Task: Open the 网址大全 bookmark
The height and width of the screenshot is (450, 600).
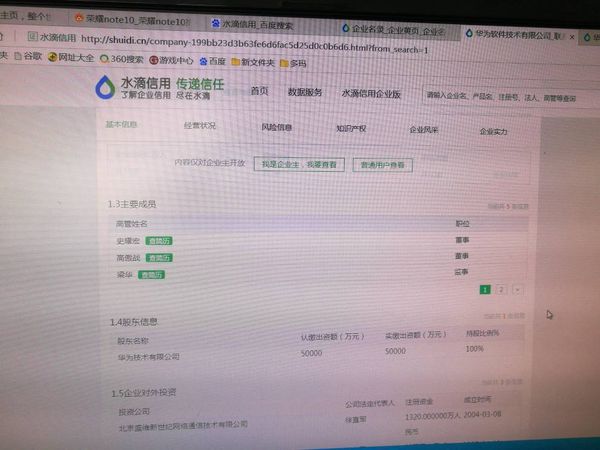Action: 71,57
